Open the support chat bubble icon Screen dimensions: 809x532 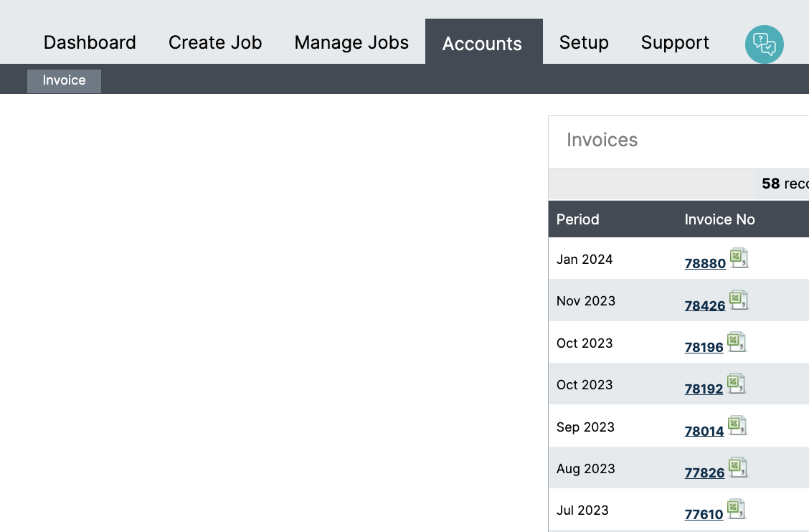click(x=764, y=44)
